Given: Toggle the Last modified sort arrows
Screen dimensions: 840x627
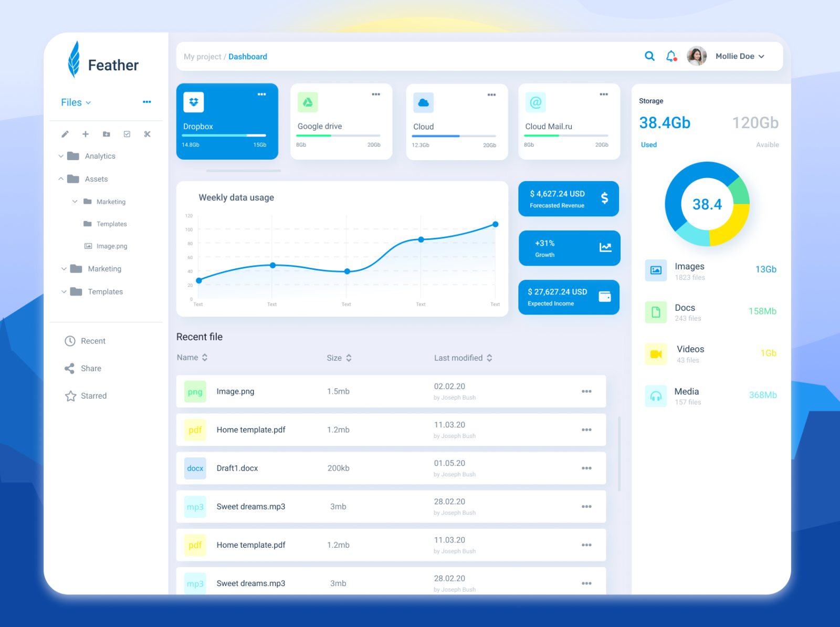Looking at the screenshot, I should click(489, 358).
